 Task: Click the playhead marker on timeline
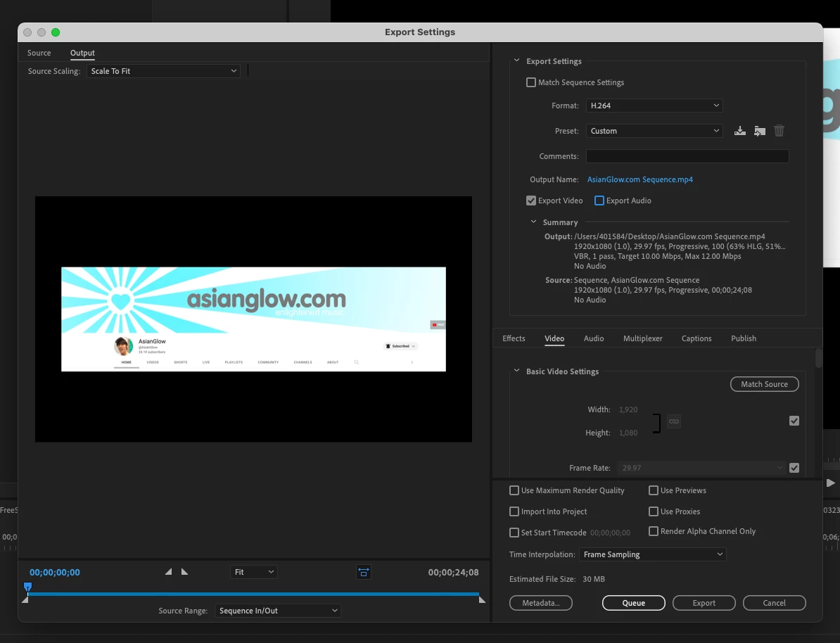28,587
